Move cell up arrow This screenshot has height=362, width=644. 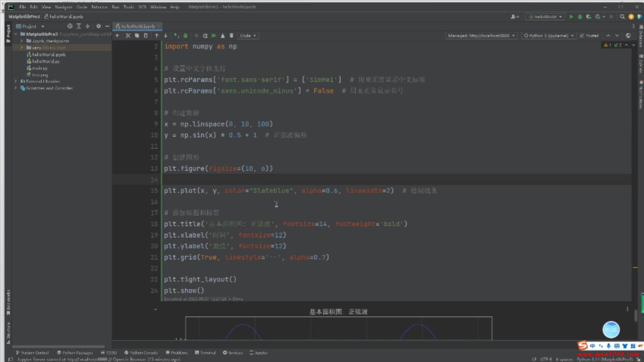[157, 36]
